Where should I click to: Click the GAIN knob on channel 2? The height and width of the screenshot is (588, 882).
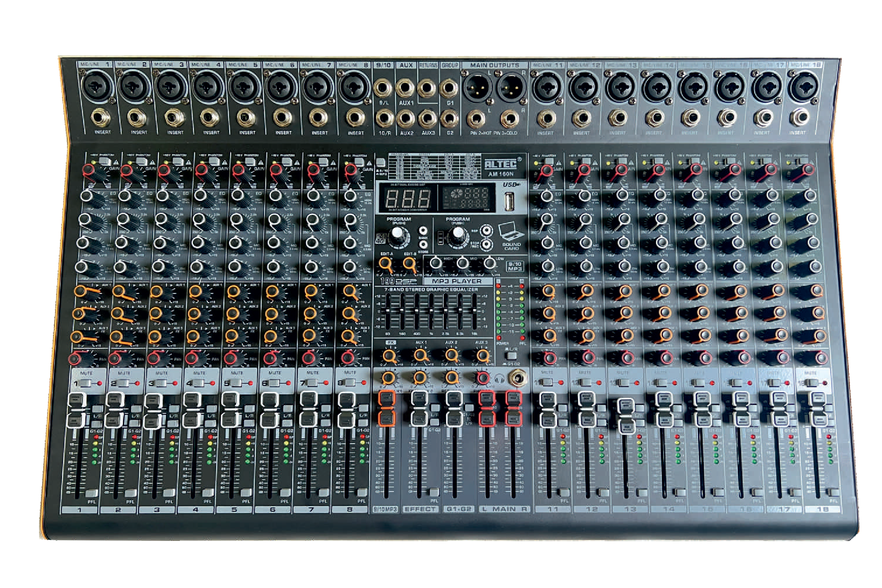(126, 170)
